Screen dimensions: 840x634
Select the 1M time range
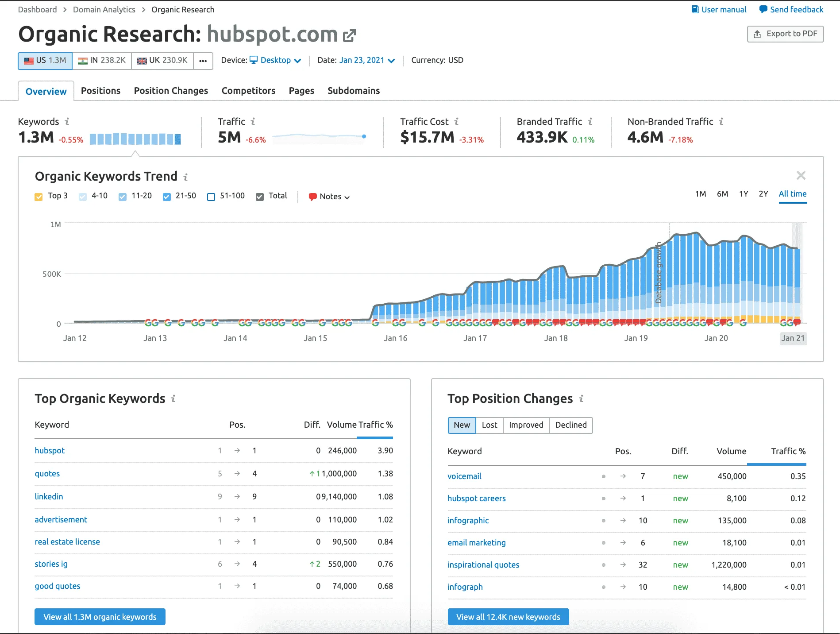click(x=701, y=194)
